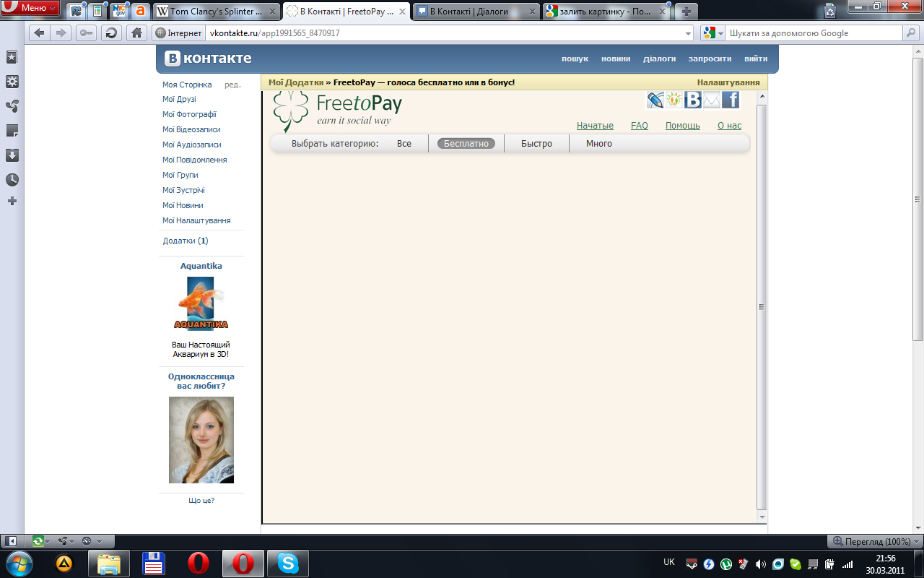Switch to the В Контакті | Діалоги tab
This screenshot has width=924, height=578.
pos(476,12)
